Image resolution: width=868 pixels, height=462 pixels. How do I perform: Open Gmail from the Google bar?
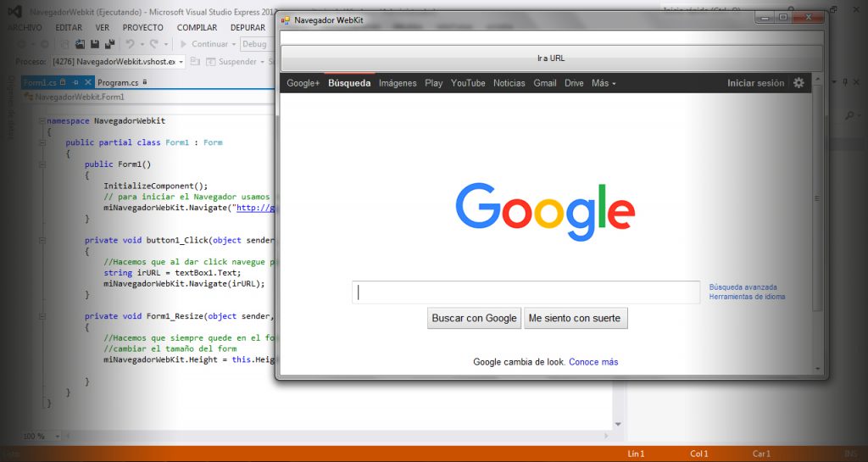[545, 83]
